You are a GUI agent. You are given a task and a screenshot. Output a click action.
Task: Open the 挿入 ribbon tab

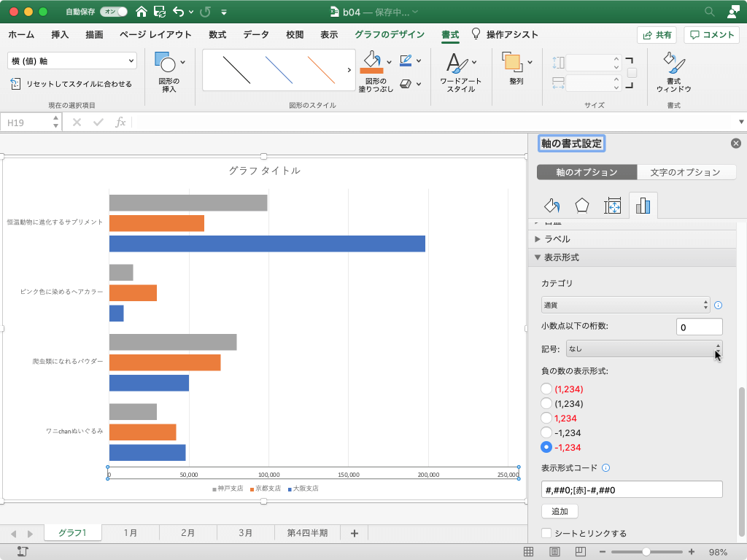click(60, 34)
